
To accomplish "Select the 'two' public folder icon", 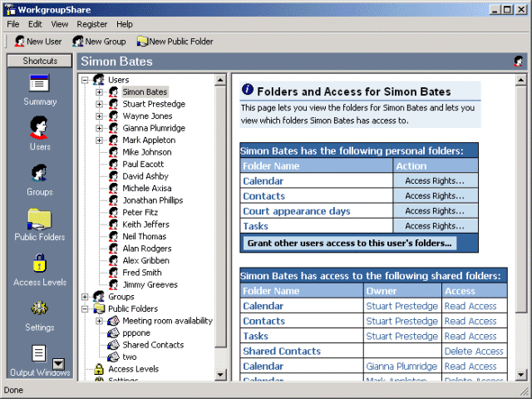I will tap(113, 357).
